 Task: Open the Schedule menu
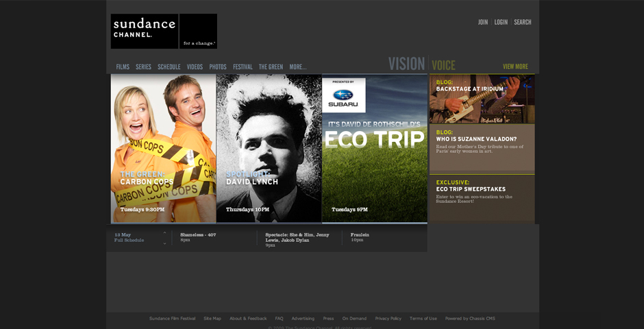(169, 67)
